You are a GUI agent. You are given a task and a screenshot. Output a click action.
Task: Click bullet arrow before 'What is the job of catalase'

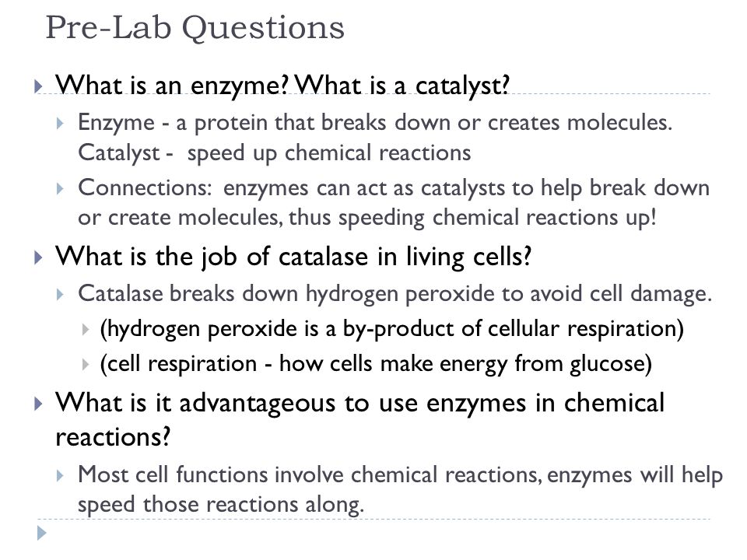pyautogui.click(x=38, y=257)
